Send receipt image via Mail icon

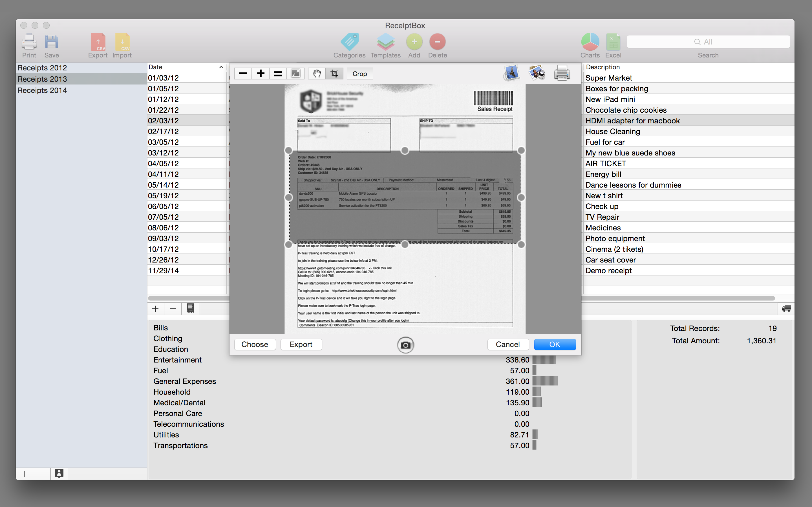pos(511,73)
